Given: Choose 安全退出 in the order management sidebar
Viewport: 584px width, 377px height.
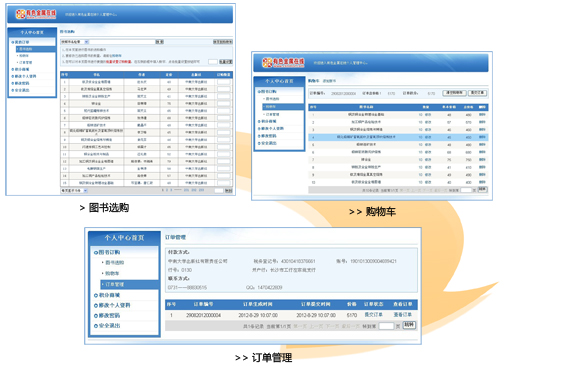Looking at the screenshot, I should click(110, 326).
